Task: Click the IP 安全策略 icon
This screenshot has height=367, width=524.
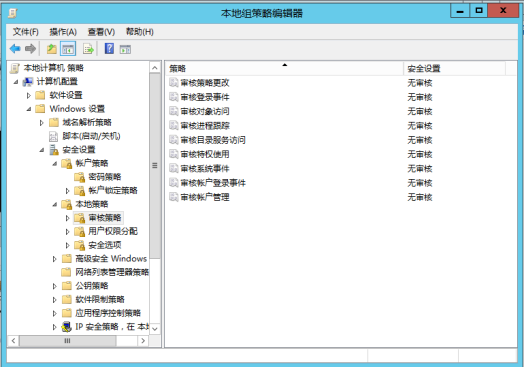Action: pyautogui.click(x=67, y=327)
